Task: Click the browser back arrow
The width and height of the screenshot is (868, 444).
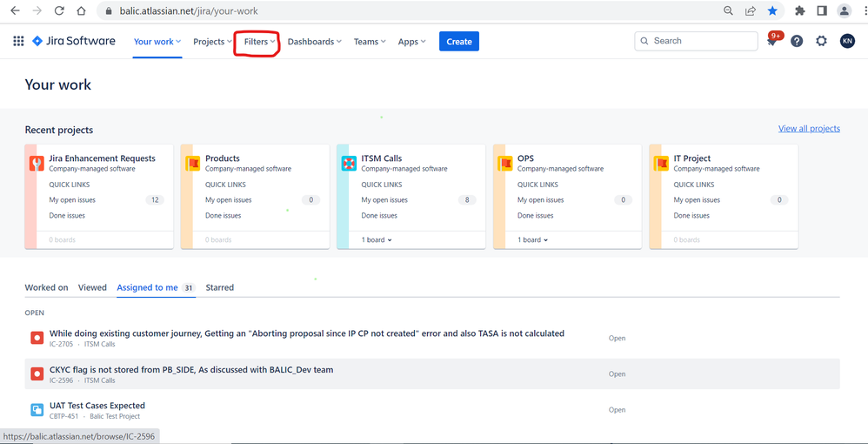Action: [15, 10]
